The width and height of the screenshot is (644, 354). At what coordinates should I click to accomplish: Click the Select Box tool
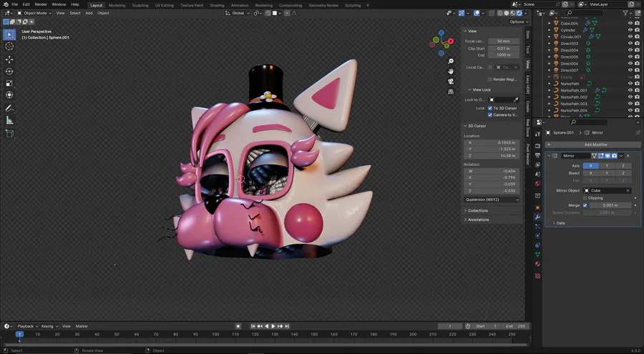tap(9, 34)
